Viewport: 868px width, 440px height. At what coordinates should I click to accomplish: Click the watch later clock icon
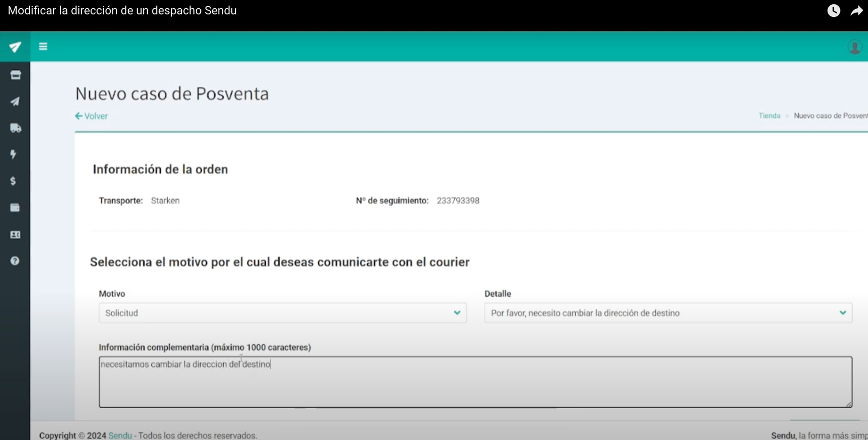pos(833,11)
